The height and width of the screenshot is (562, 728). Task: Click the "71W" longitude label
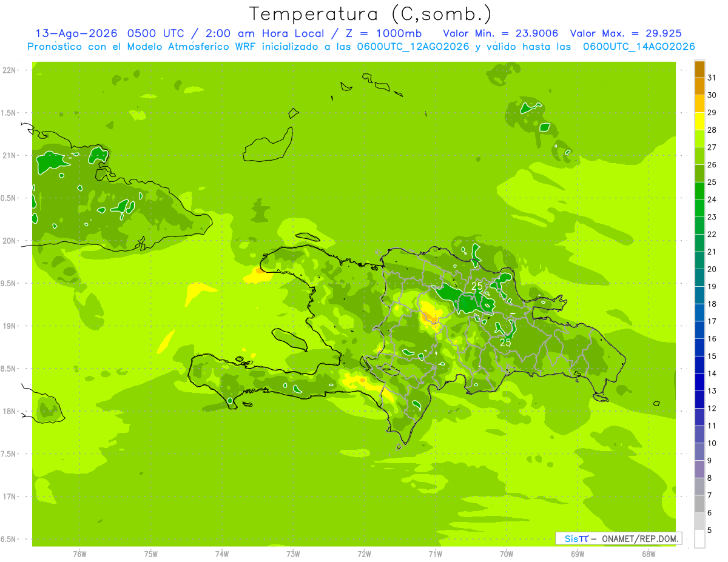coord(435,554)
